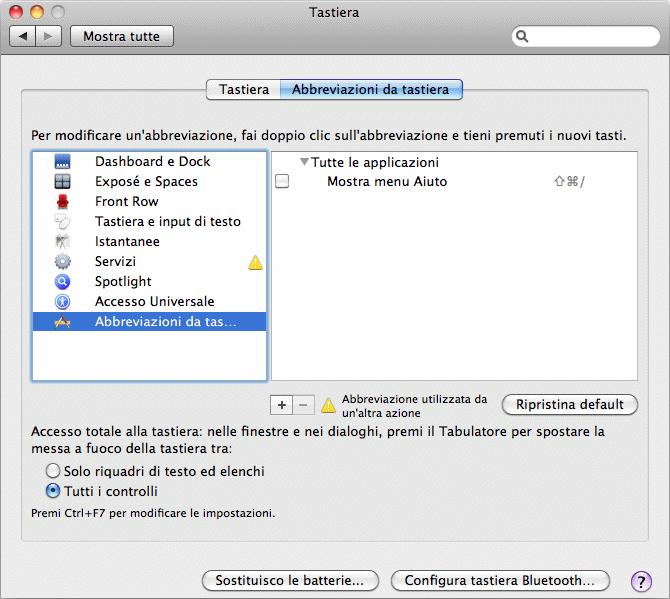Click the Servizi gear icon
Image resolution: width=670 pixels, height=599 pixels.
(62, 261)
